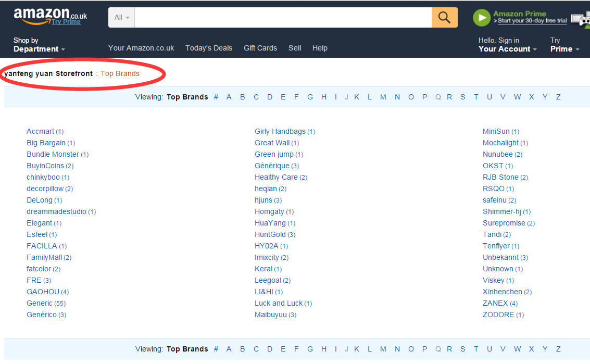Open Bundle Monster brand
The image size is (590, 364).
[x=53, y=154]
